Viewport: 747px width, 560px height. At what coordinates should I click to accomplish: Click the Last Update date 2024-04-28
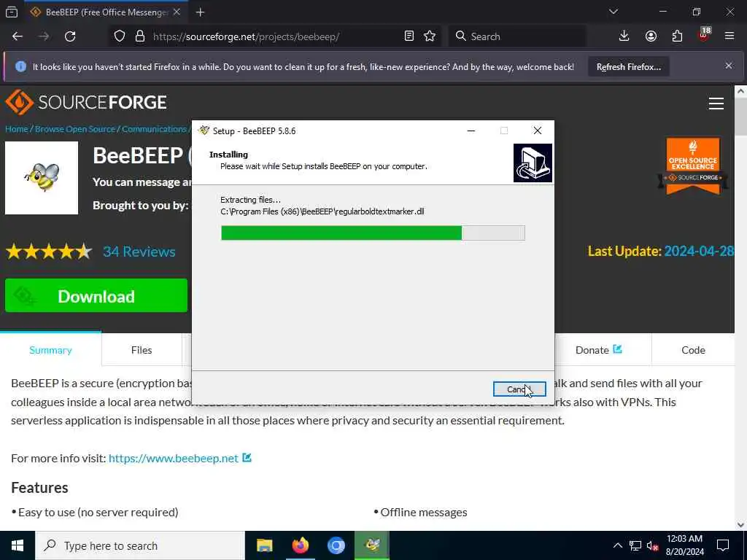698,251
